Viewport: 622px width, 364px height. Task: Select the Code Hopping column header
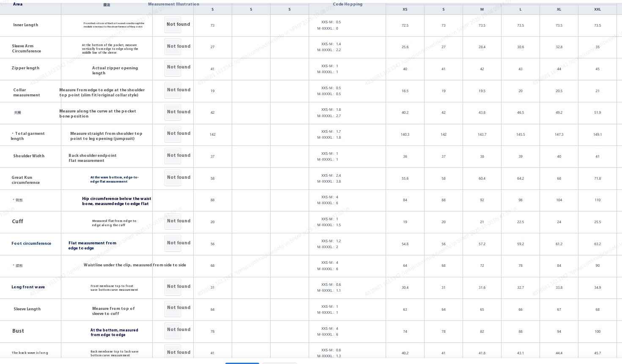click(347, 4)
